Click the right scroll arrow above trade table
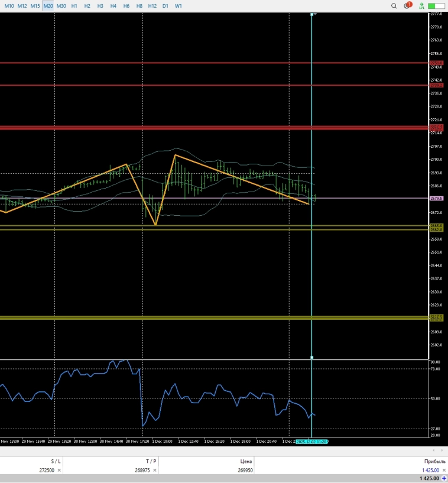The height and width of the screenshot is (483, 448). (442, 450)
